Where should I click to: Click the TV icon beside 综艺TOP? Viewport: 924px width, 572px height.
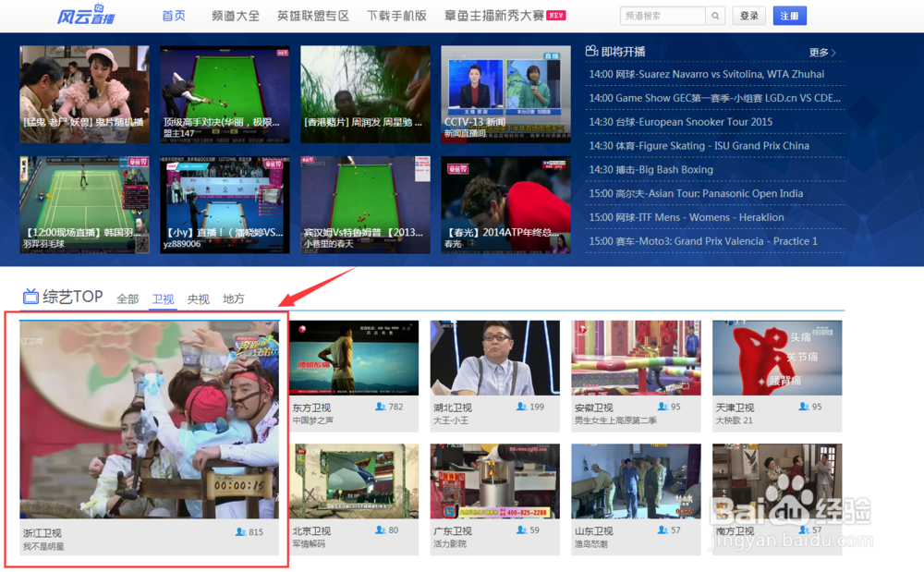(x=30, y=297)
